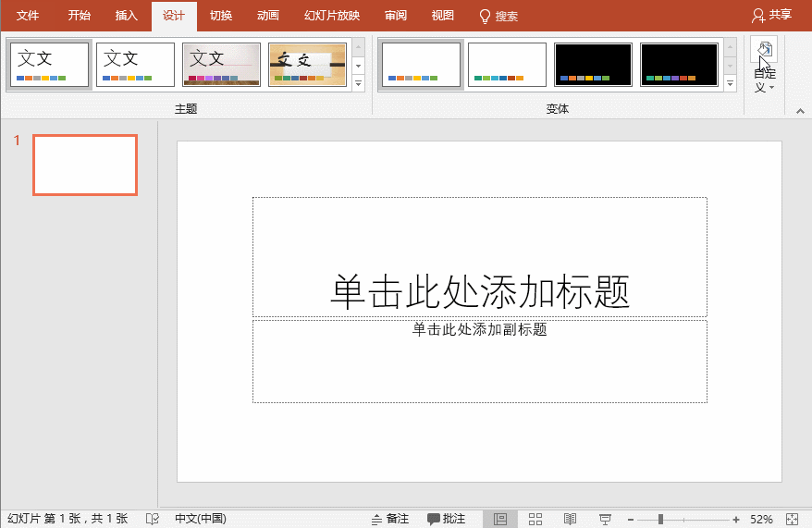
Task: Click the zoom slider handle
Action: click(660, 519)
